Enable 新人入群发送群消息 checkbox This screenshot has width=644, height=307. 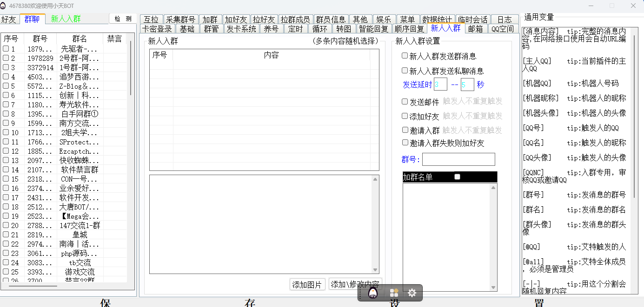tap(405, 56)
